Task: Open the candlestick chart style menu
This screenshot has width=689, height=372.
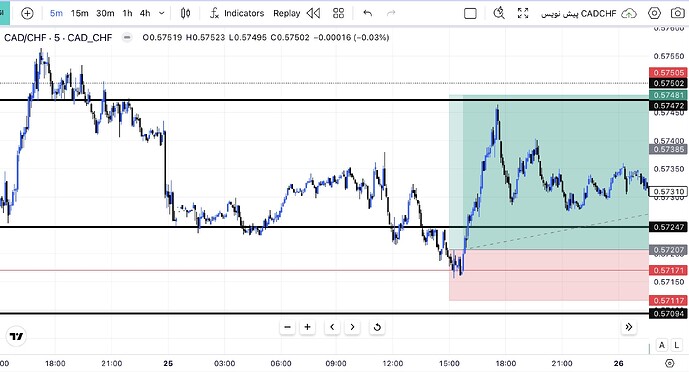Action: coord(185,13)
